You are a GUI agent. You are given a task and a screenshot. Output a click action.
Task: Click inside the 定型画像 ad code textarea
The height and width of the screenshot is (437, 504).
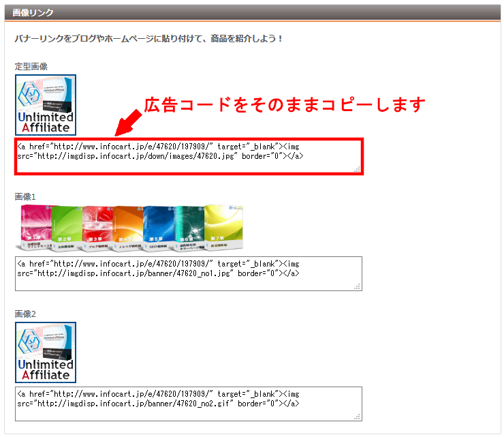coord(189,157)
